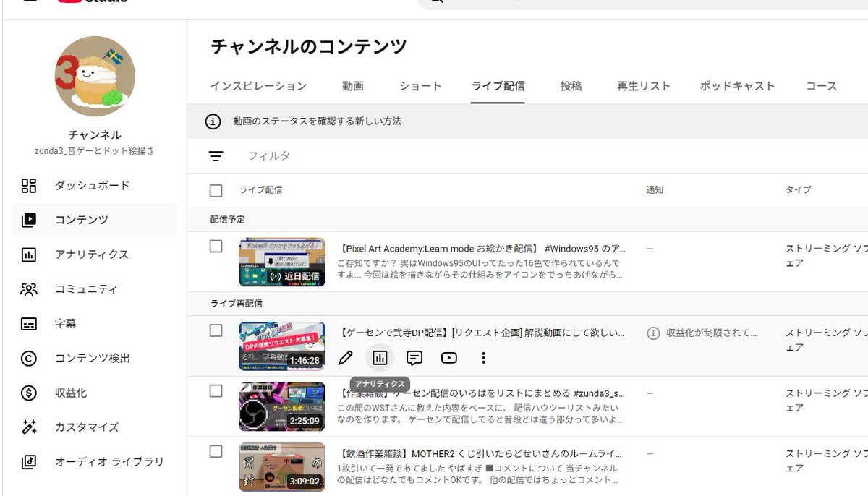The height and width of the screenshot is (496, 868).
Task: Open the title link 【飲酒作業雑談】MOTHER2
Action: [x=480, y=454]
